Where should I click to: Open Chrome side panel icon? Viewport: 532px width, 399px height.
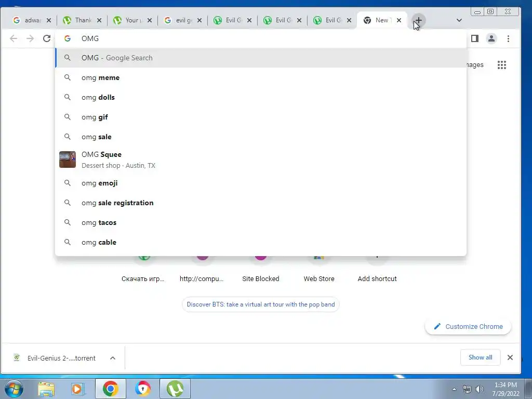(475, 38)
